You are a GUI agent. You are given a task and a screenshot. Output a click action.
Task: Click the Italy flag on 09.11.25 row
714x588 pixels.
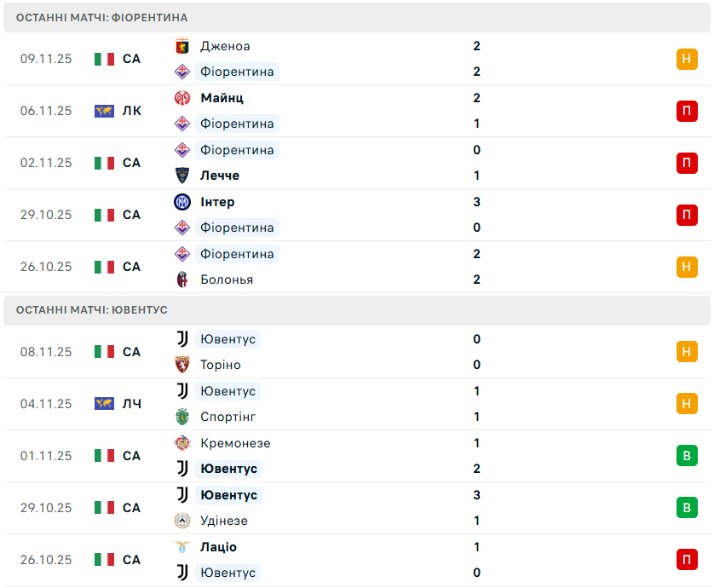click(104, 59)
